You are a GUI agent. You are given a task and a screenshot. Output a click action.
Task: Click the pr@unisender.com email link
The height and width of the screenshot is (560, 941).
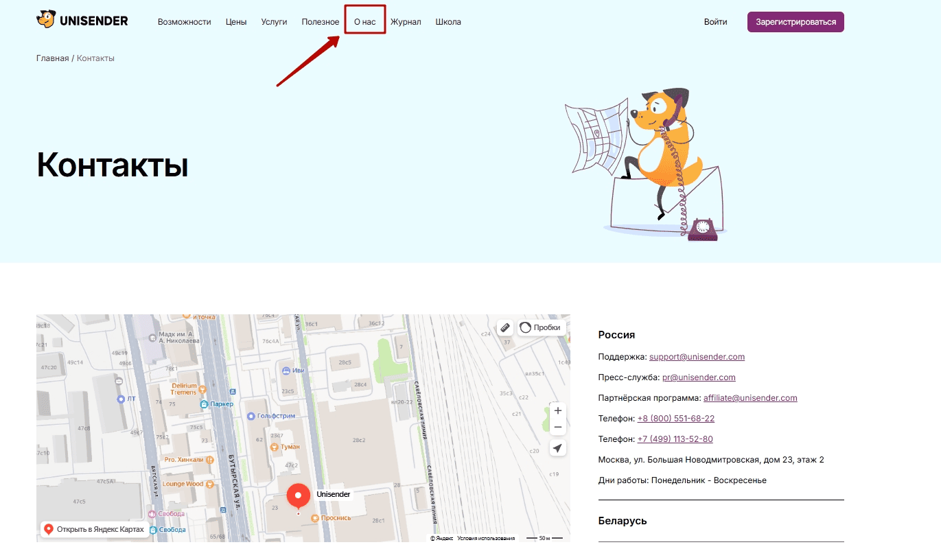click(x=699, y=377)
